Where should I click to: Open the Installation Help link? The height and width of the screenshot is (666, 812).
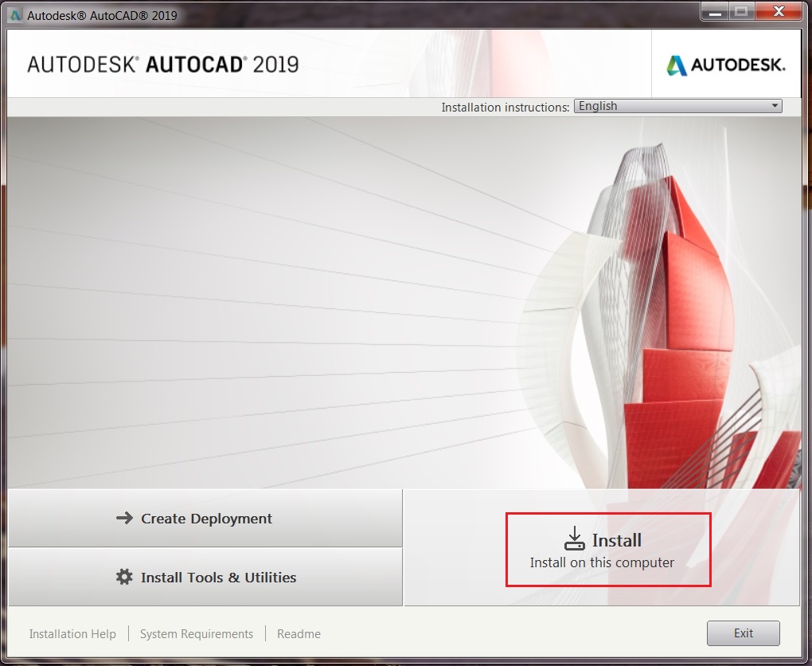(72, 634)
